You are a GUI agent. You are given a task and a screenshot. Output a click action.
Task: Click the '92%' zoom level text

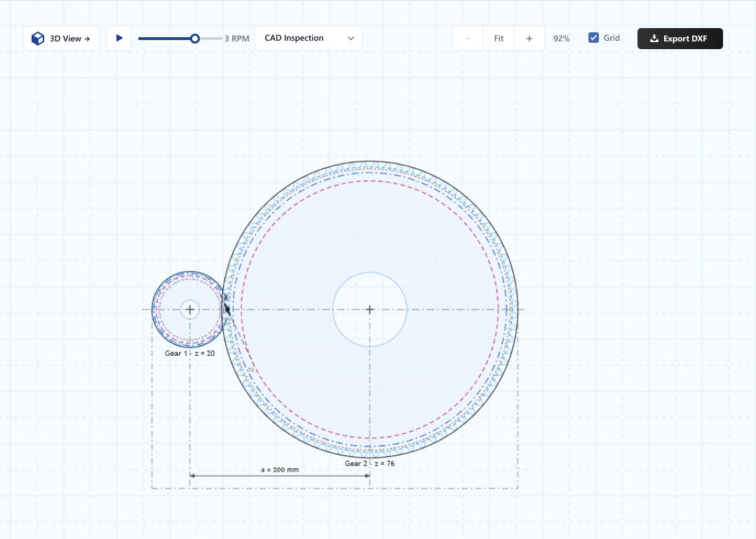(x=561, y=39)
